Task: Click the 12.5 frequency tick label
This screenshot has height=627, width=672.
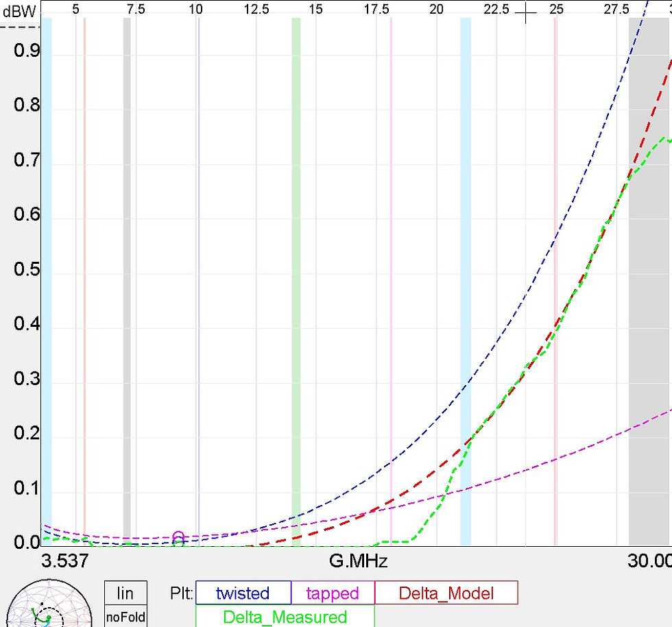Action: [x=256, y=9]
